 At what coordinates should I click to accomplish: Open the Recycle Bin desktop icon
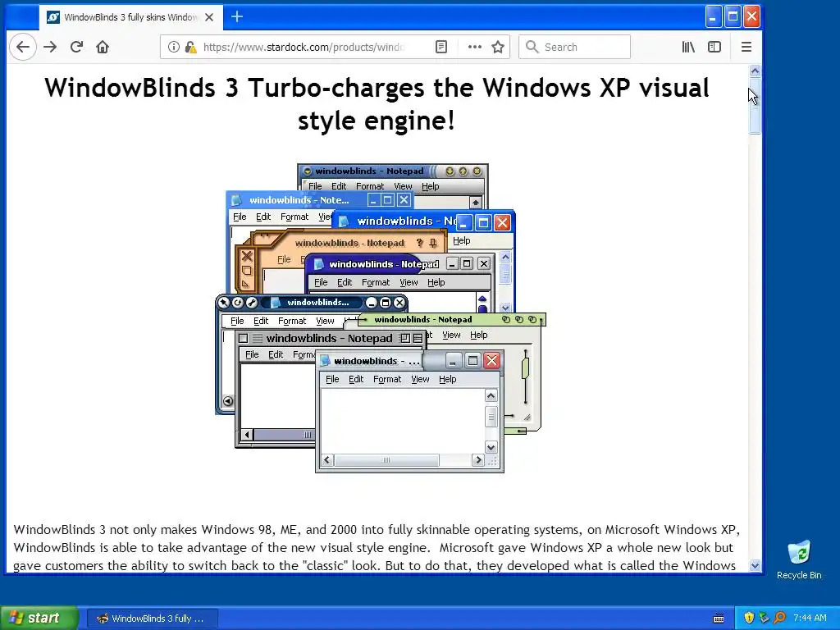pos(799,560)
